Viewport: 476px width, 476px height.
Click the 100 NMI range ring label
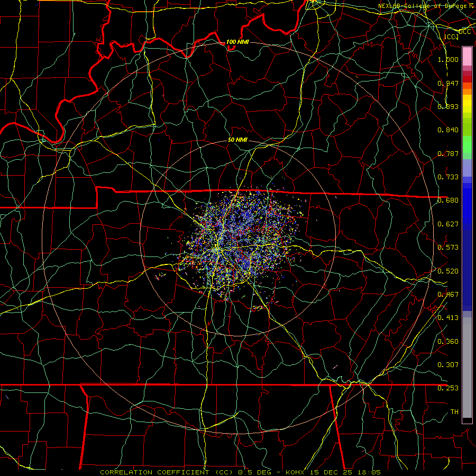click(237, 42)
